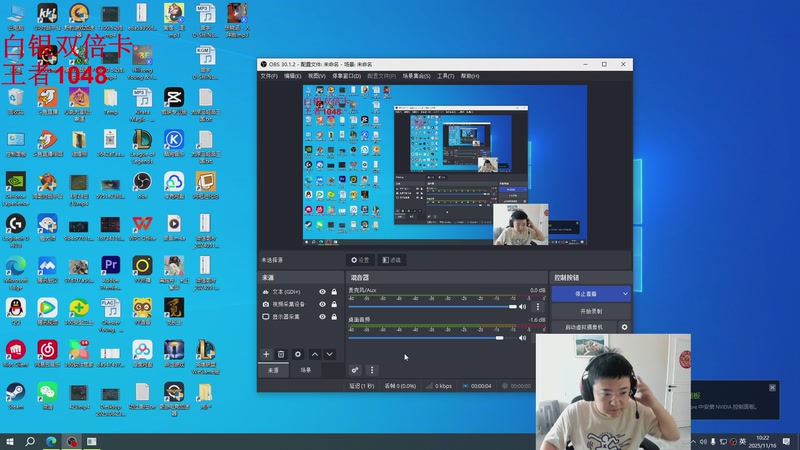Click Filters button above sources panel

click(x=392, y=260)
